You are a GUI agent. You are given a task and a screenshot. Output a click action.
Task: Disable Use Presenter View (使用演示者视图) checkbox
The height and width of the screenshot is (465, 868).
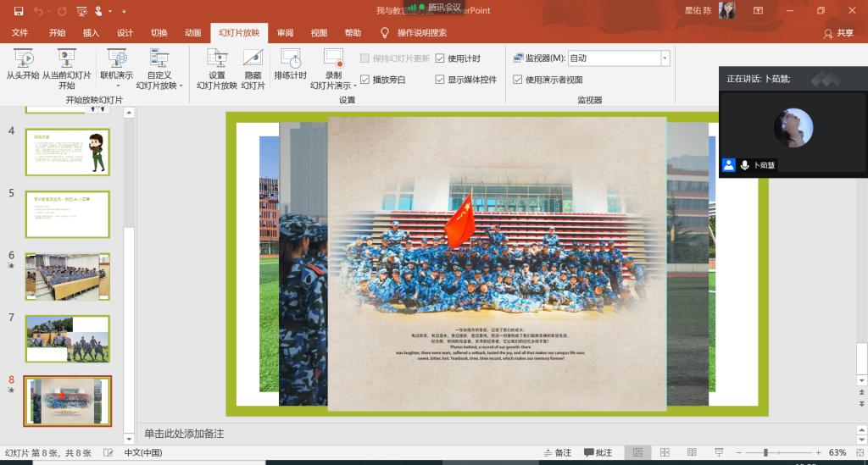pyautogui.click(x=518, y=80)
